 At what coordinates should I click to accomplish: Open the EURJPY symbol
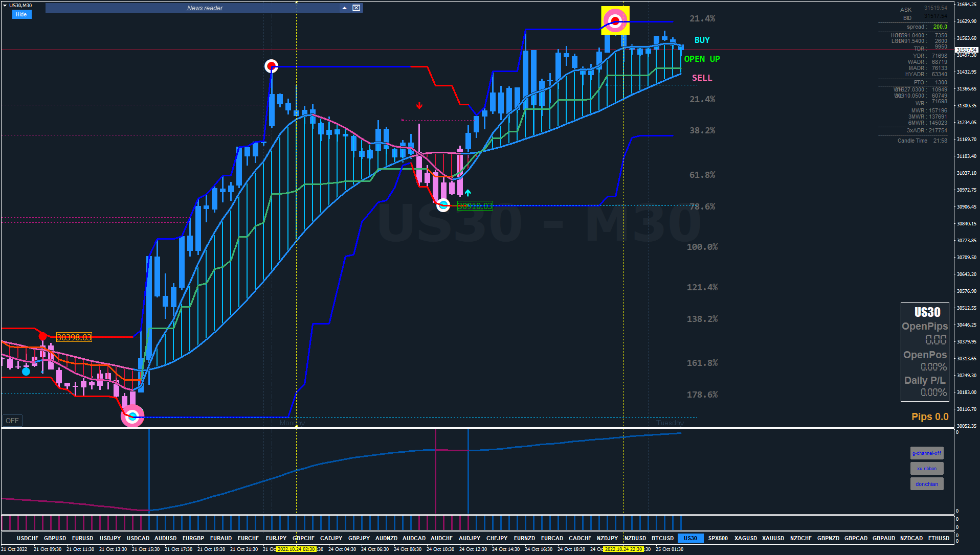[x=276, y=538]
